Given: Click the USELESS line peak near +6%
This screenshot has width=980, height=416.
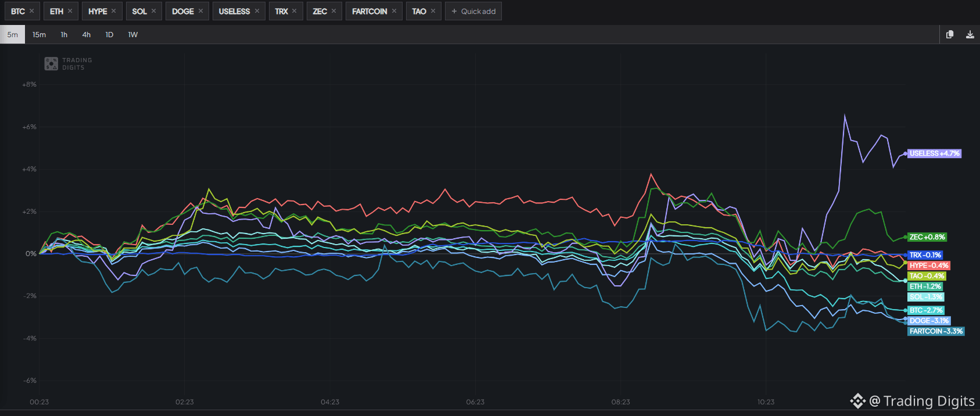Looking at the screenshot, I should 845,115.
